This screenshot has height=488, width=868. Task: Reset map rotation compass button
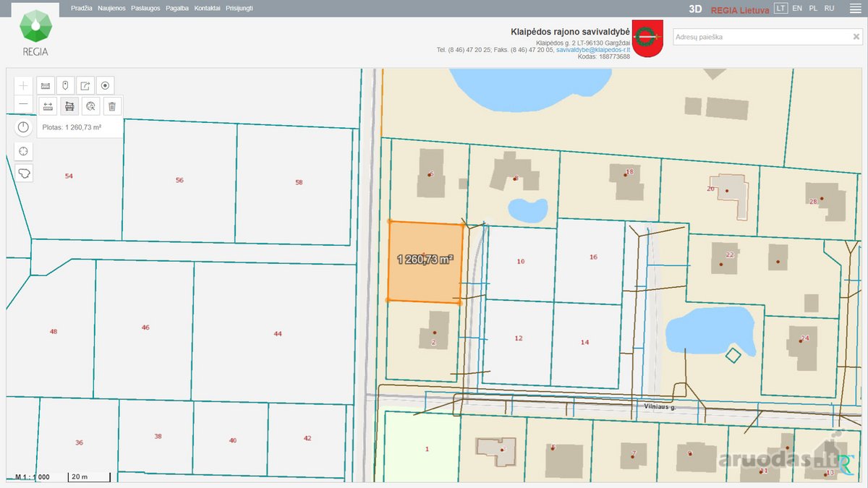[24, 127]
